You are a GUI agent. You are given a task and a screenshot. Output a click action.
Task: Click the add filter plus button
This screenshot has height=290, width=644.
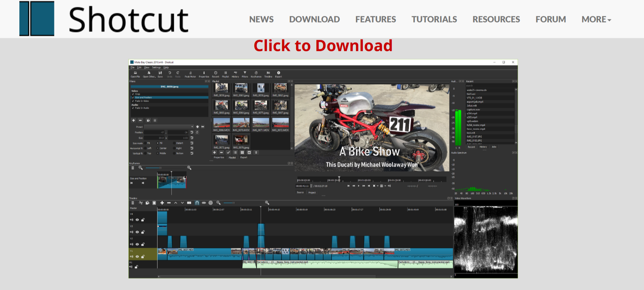133,120
